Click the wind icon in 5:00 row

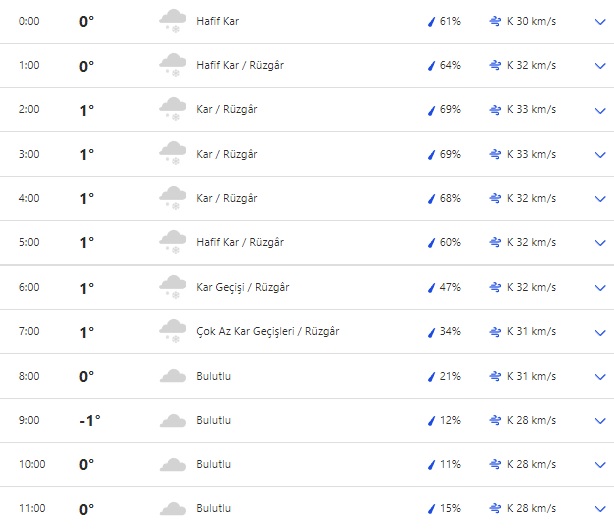pos(495,243)
